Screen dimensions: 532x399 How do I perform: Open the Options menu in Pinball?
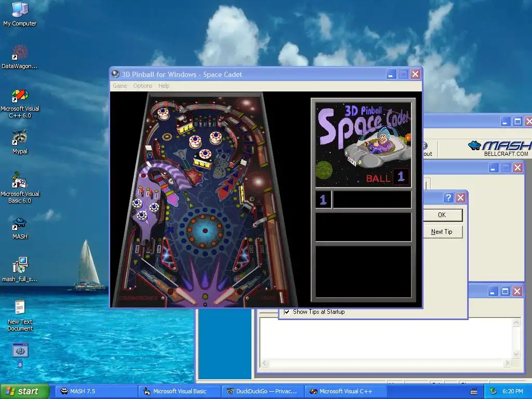142,86
